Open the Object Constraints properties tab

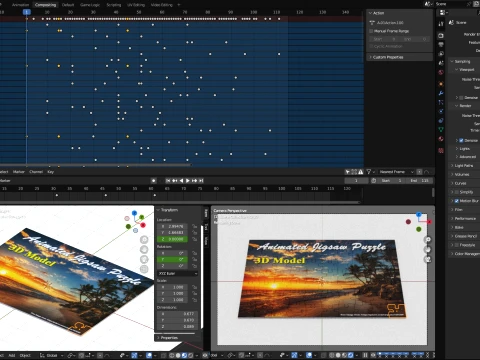pyautogui.click(x=441, y=120)
